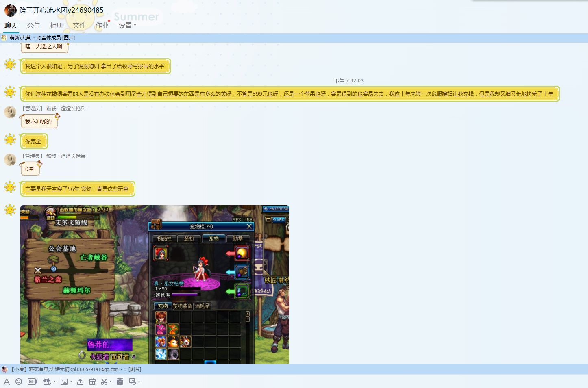This screenshot has width=588, height=388.
Task: Click the red packet ¥ icon
Action: tap(120, 381)
